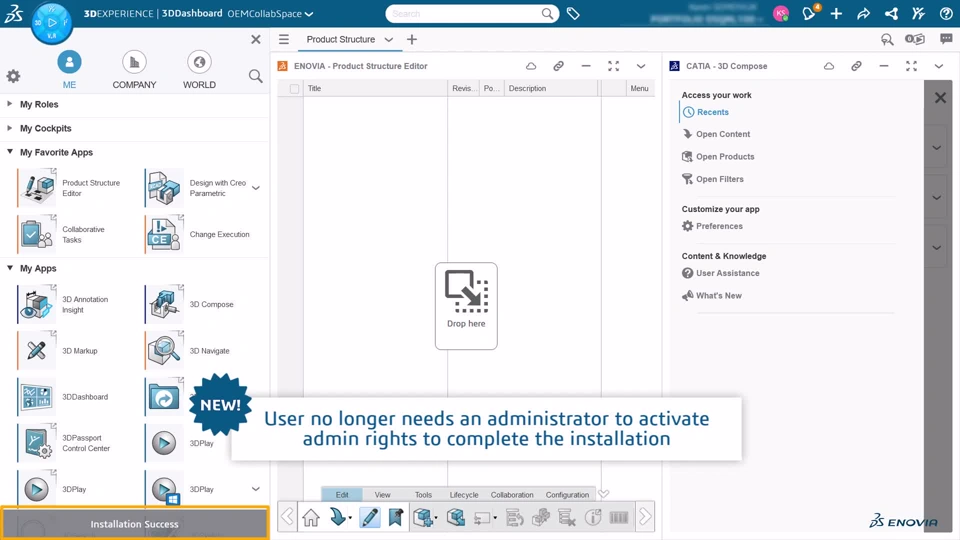Launch the 3D Navigate app
This screenshot has height=540, width=960.
pos(165,350)
